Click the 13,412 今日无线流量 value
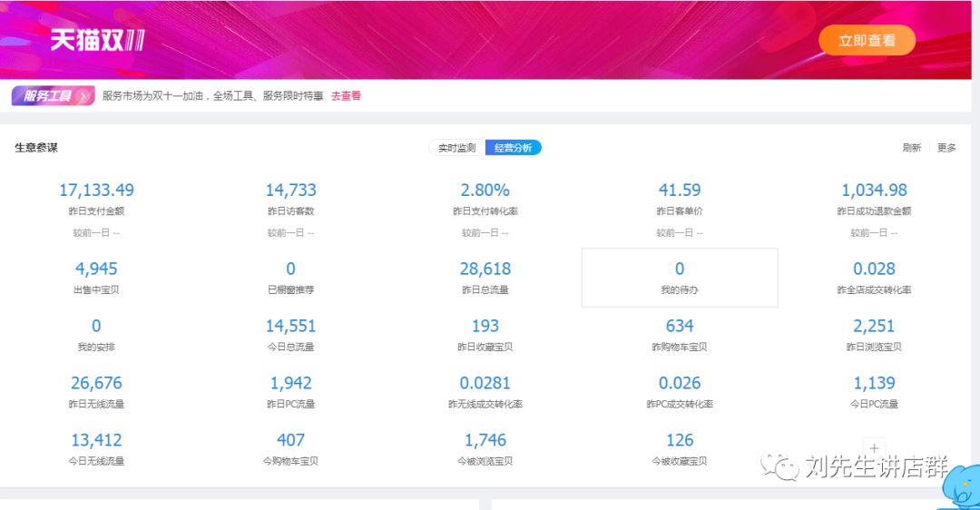 pyautogui.click(x=96, y=440)
